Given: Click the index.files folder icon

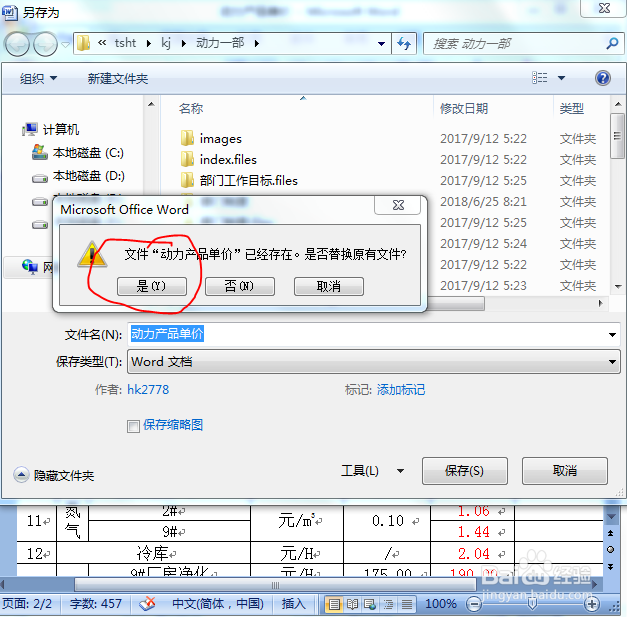Looking at the screenshot, I should point(187,159).
